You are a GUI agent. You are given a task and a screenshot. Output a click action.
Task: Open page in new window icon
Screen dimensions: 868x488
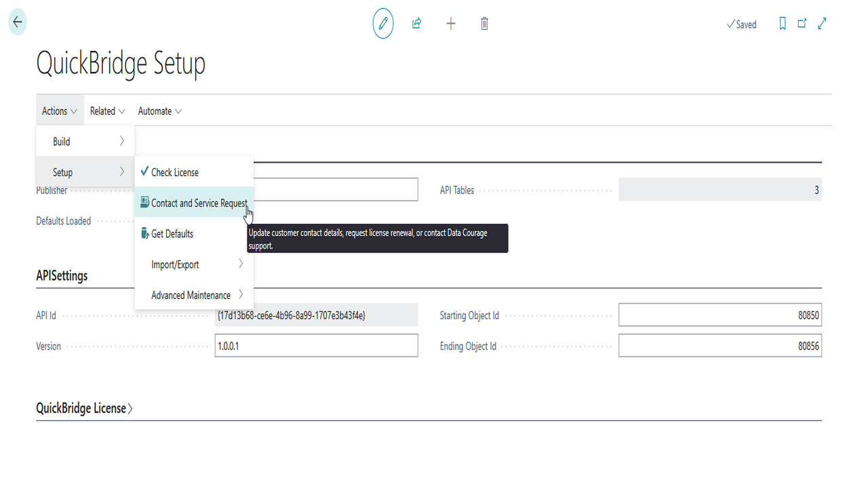click(802, 24)
